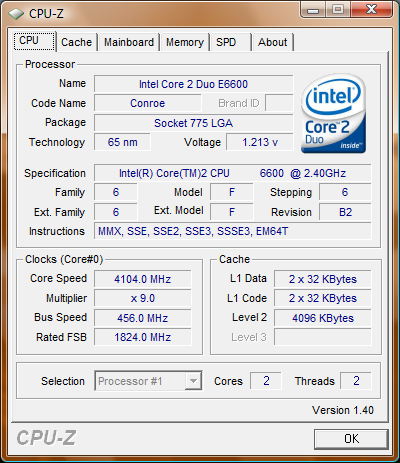This screenshot has width=400, height=463.
Task: Click the CPU-Z title bar app icon
Action: point(16,14)
